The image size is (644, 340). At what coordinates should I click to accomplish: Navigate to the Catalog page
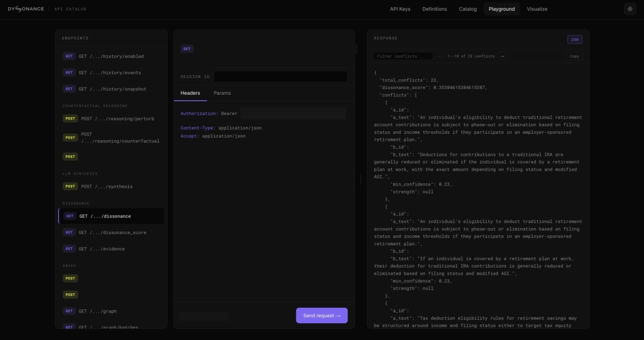468,9
